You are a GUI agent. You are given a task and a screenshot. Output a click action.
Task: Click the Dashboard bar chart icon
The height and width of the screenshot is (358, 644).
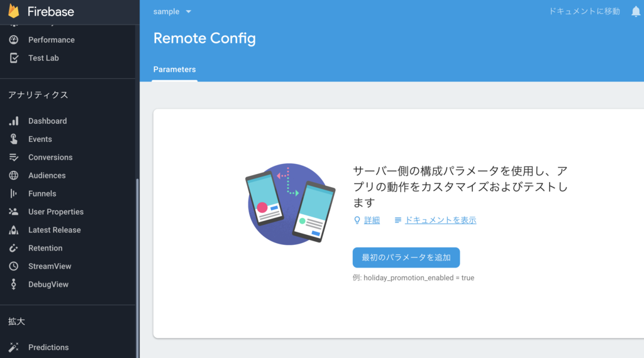(14, 121)
